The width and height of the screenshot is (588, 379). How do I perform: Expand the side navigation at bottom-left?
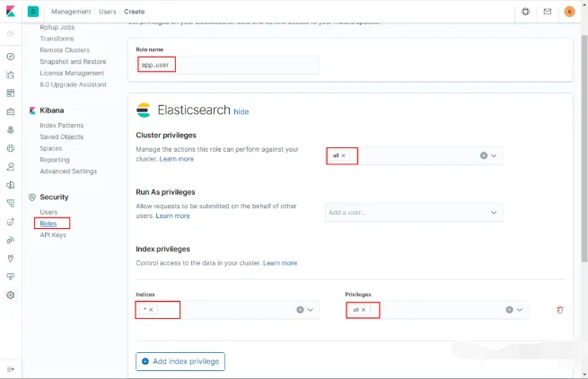pyautogui.click(x=10, y=368)
